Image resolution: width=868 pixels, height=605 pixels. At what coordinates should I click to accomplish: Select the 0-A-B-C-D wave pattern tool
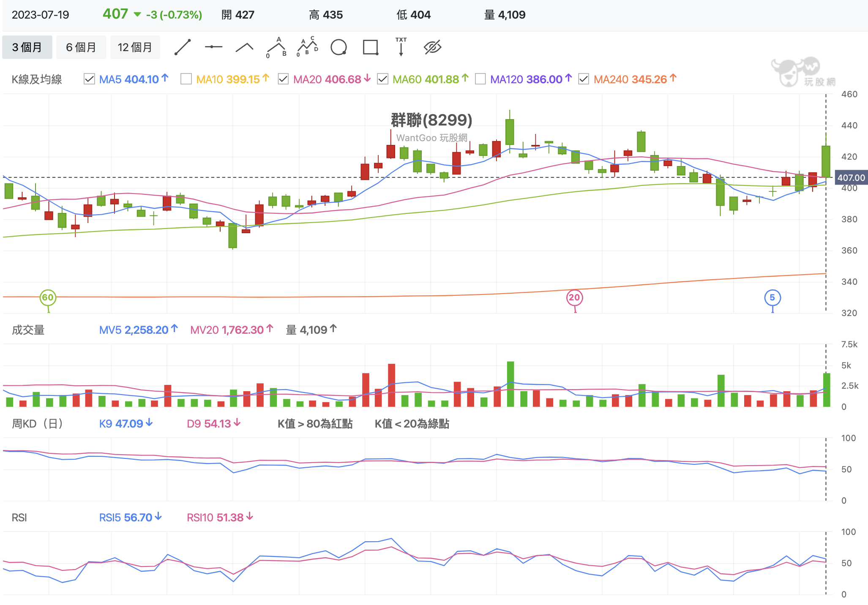[308, 47]
